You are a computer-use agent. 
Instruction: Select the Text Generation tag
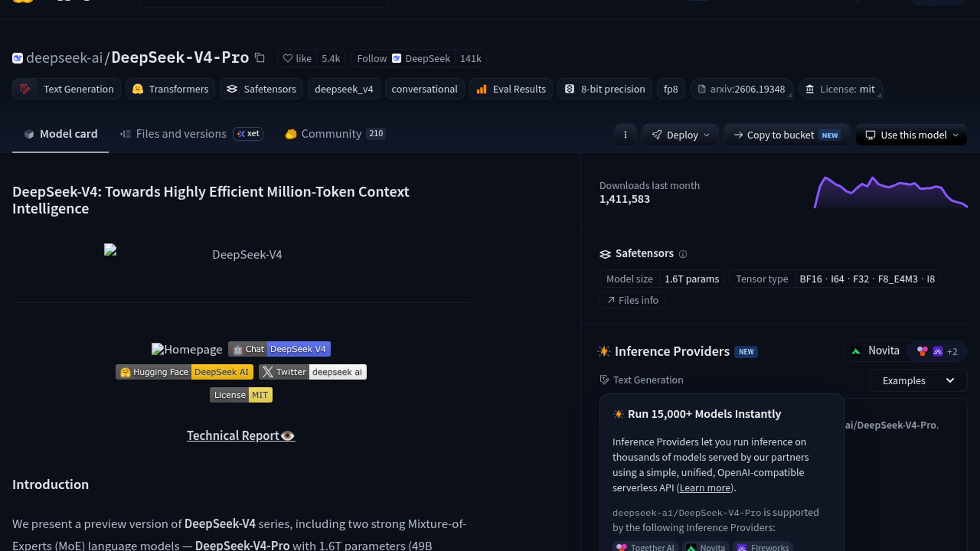66,89
